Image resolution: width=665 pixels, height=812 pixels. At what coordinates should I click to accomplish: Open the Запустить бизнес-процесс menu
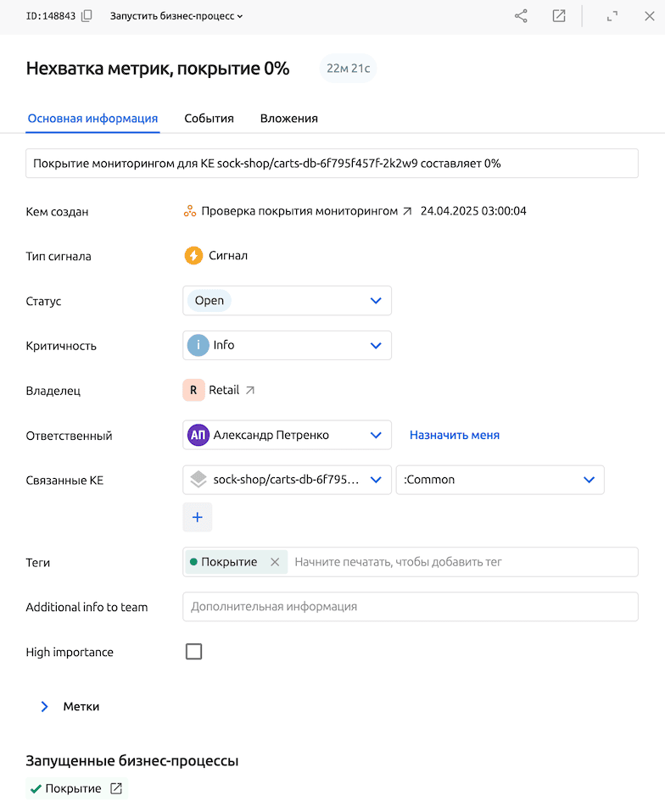[x=176, y=16]
